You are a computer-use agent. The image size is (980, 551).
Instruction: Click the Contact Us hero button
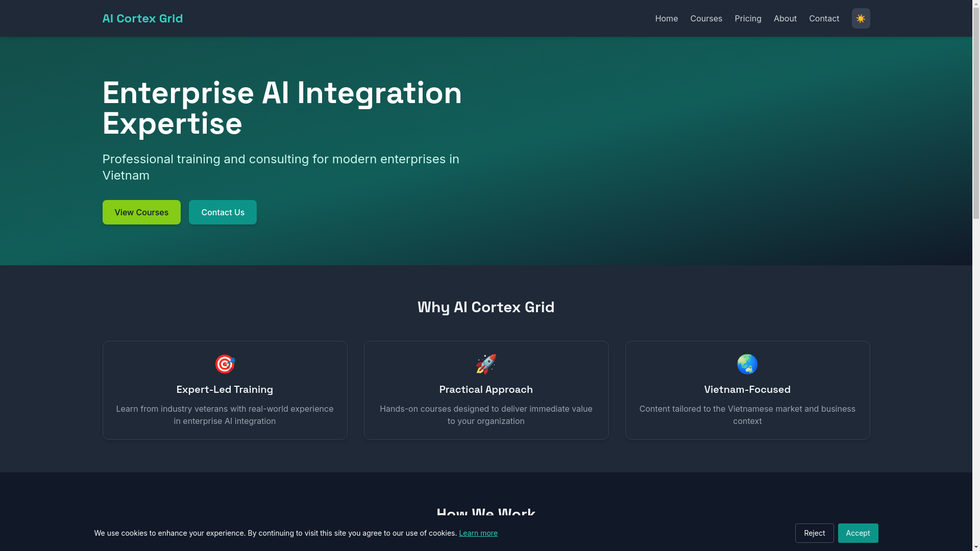[223, 212]
